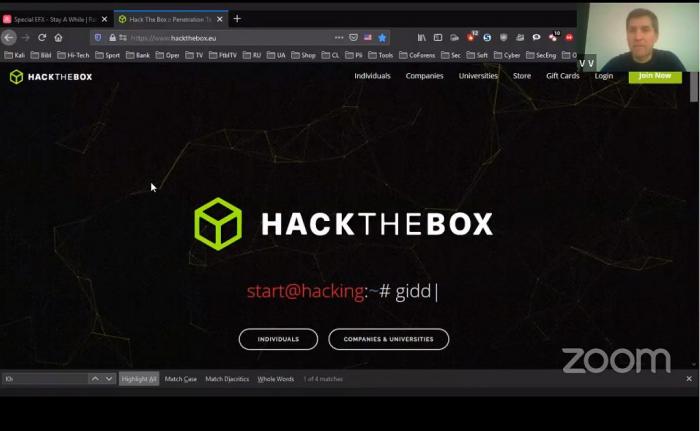Open the Kali bookmarks folder

pyautogui.click(x=15, y=55)
